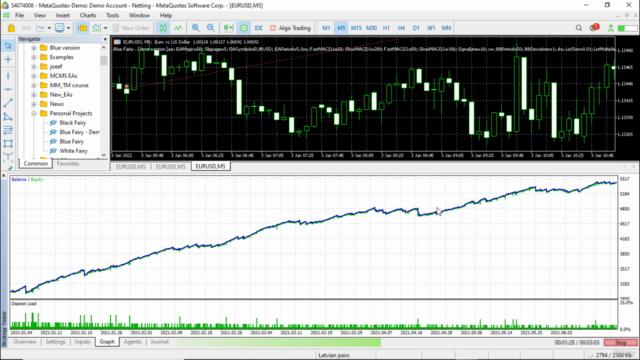
Task: Toggle the candlestick bar chart icon
Action: 163,28
